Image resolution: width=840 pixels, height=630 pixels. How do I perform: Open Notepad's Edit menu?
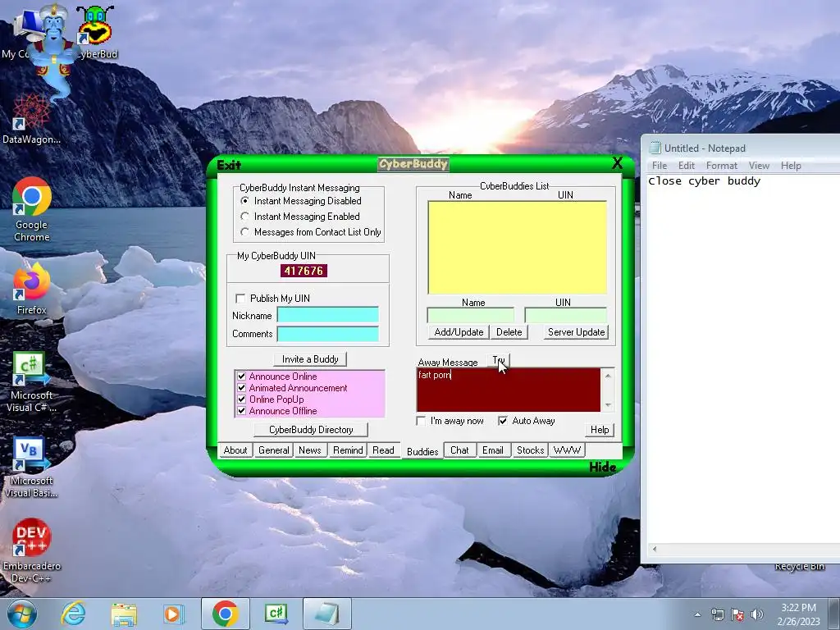(687, 166)
